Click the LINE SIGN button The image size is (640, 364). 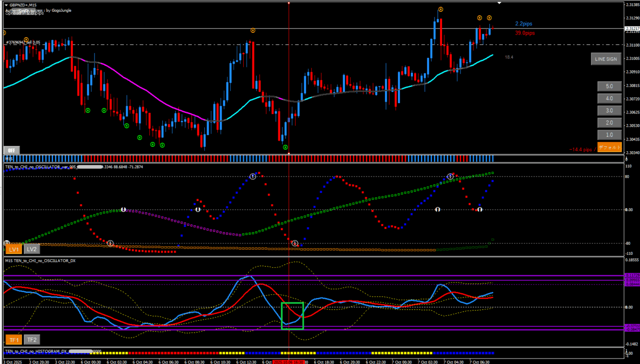(605, 59)
